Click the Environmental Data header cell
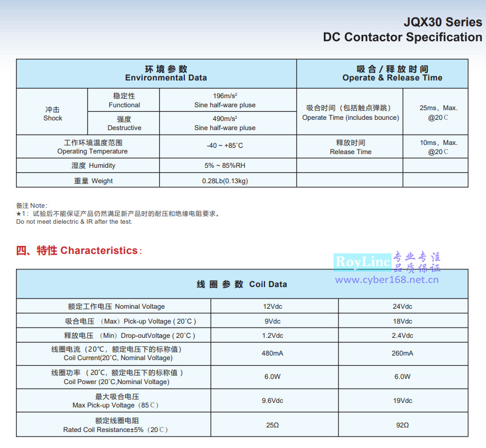This screenshot has height=448, width=486. [x=166, y=73]
